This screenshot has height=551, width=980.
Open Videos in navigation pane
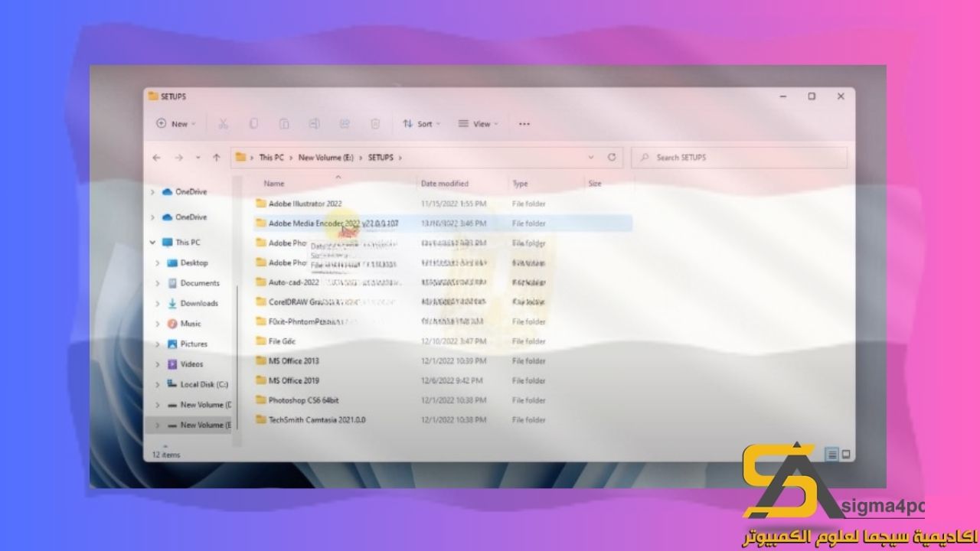192,364
